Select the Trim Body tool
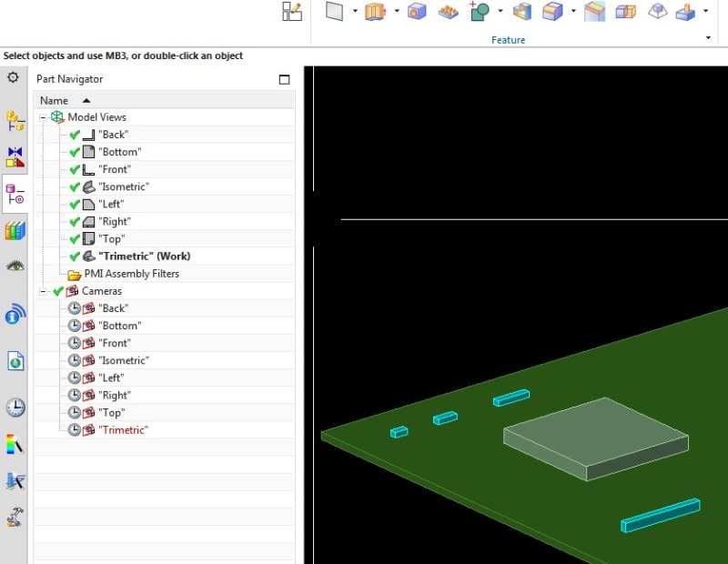Screen dimensions: 728x564 [626, 11]
